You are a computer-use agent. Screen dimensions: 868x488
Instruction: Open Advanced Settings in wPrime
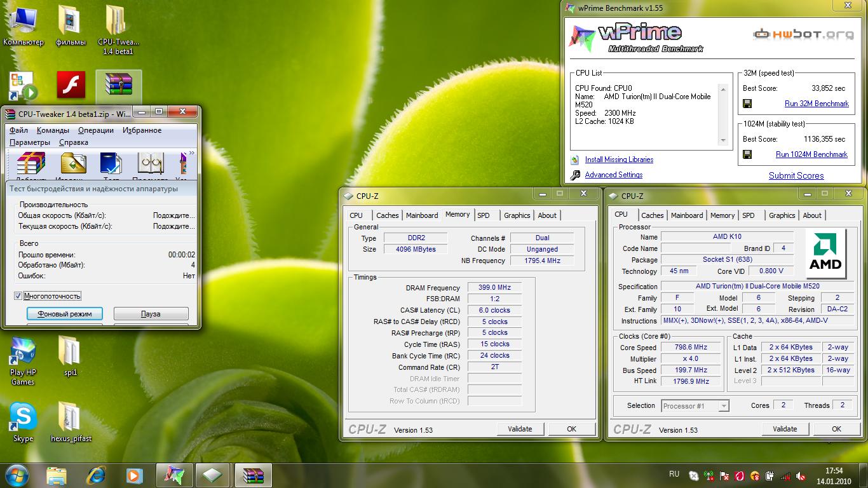[613, 175]
